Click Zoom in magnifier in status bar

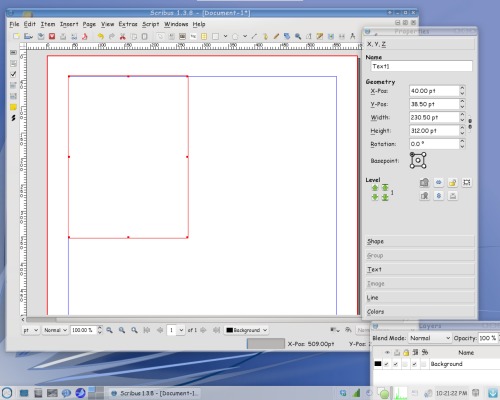click(x=134, y=330)
